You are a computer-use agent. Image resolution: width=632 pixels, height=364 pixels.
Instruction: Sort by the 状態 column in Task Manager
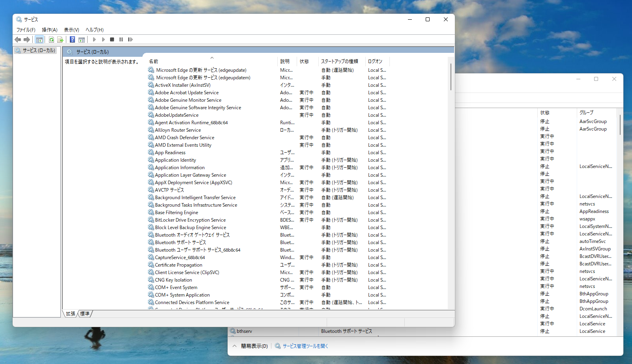tap(557, 113)
